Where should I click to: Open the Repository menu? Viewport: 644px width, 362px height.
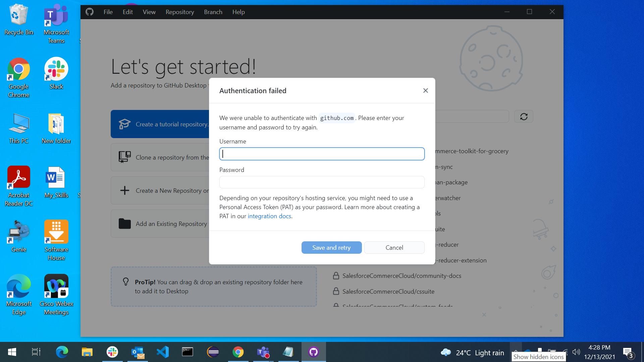tap(179, 12)
